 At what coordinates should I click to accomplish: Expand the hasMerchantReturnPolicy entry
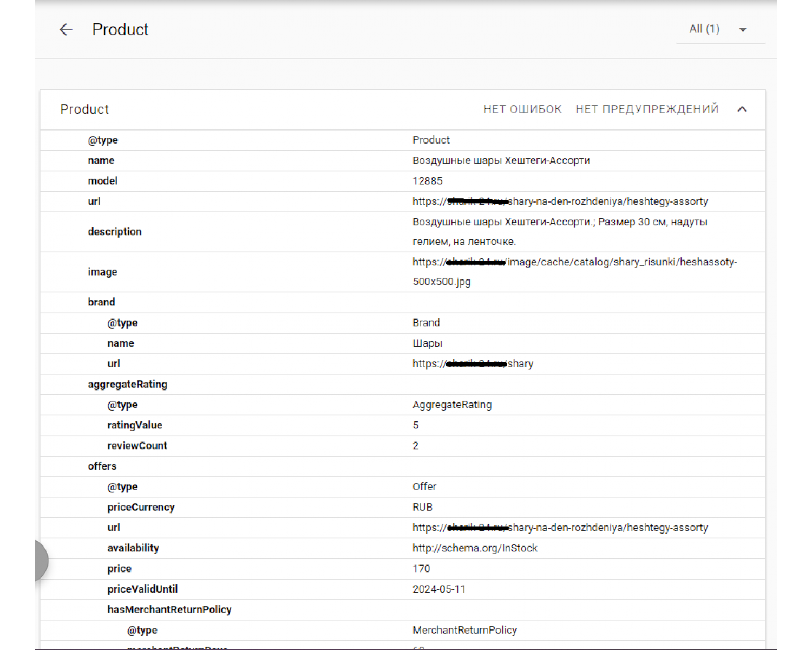point(169,609)
